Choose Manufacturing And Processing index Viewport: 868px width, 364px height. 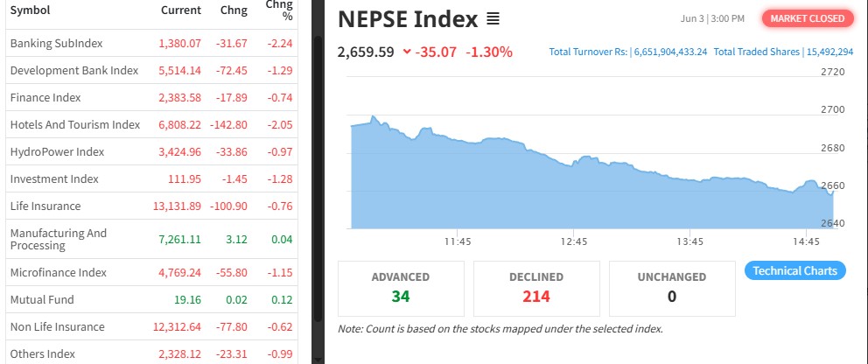click(58, 239)
